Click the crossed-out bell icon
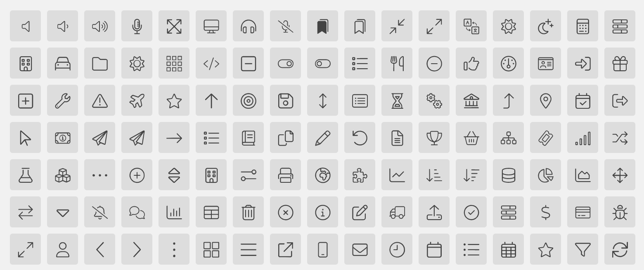644x270 pixels. [x=100, y=212]
